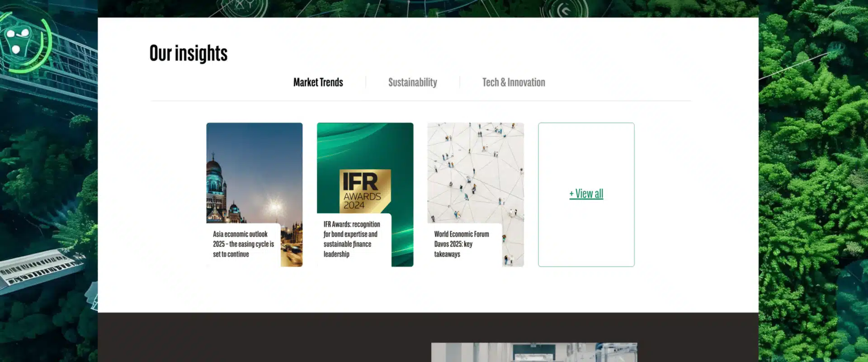This screenshot has width=868, height=362.
Task: Select the Market Trends tab
Action: pyautogui.click(x=318, y=82)
